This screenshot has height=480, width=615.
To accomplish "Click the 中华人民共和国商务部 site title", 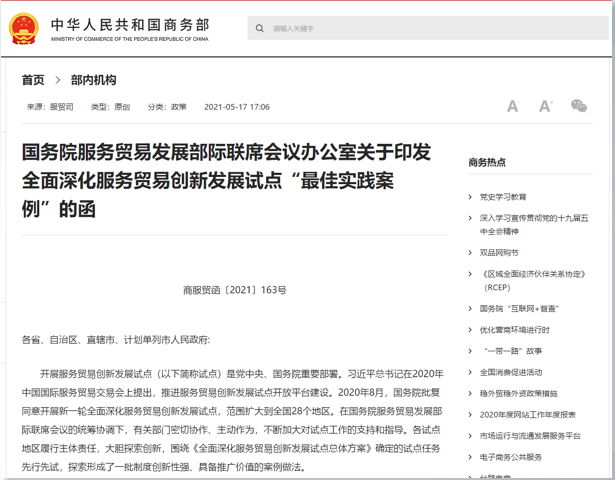I will 130,24.
